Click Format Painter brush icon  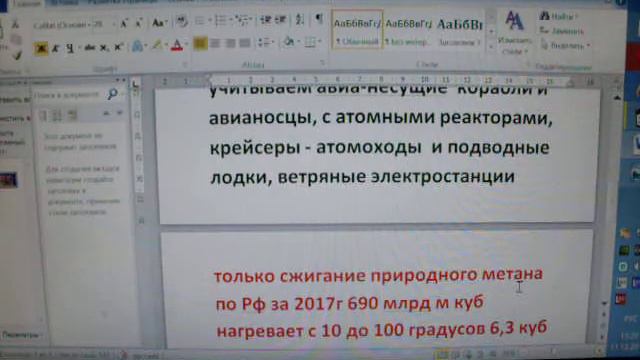coord(17,56)
